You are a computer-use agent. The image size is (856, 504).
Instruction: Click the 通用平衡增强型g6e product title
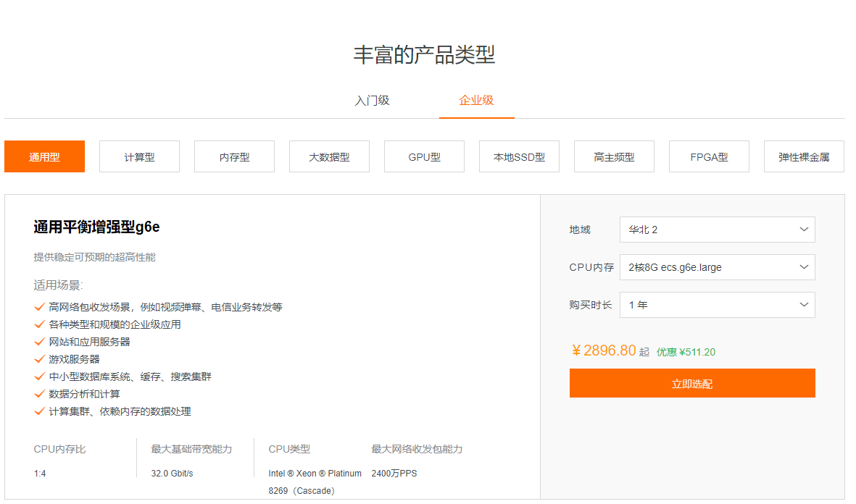click(x=96, y=227)
